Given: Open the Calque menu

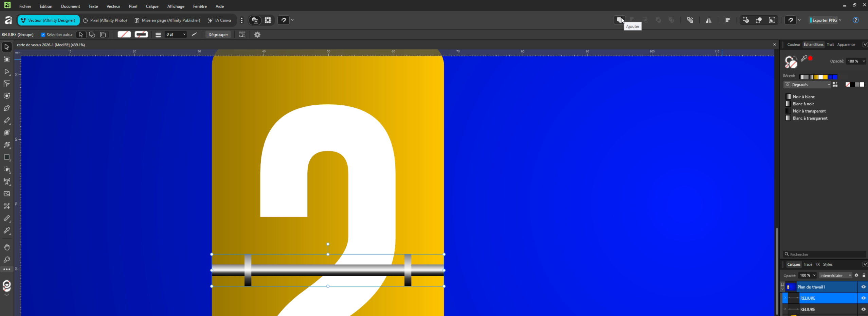Looking at the screenshot, I should click(x=152, y=6).
